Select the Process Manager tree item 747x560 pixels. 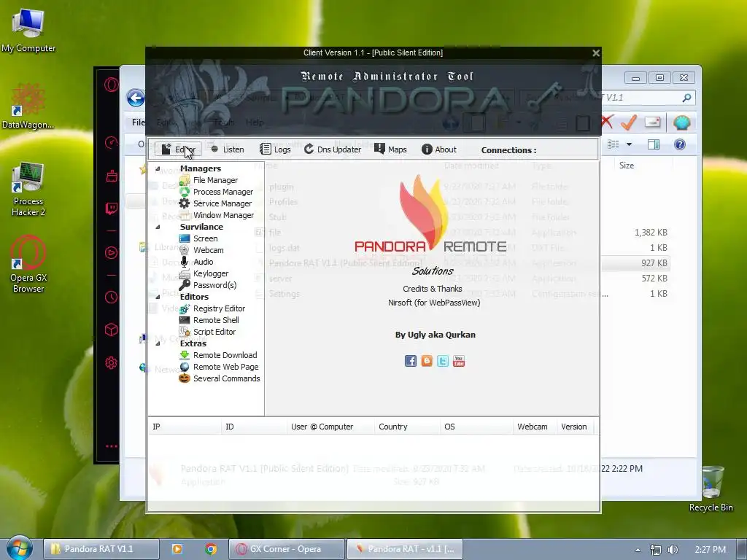[x=216, y=192]
